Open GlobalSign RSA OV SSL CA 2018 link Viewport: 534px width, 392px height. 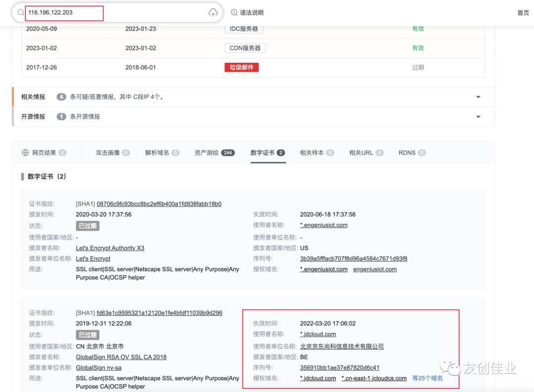(x=121, y=357)
